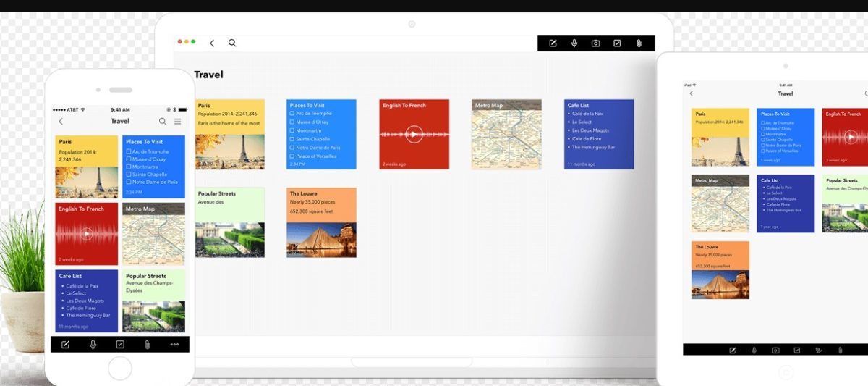Play English To French audio on laptop
Screen dimensions: 868x386
(414, 134)
